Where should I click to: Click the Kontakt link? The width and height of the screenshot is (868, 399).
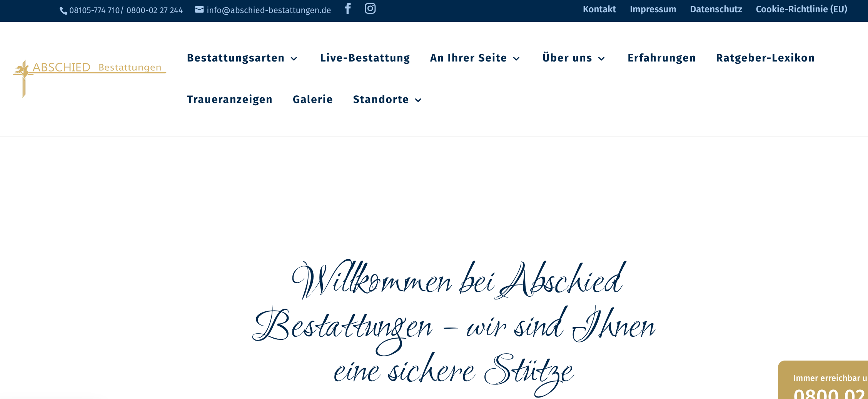pyautogui.click(x=599, y=9)
